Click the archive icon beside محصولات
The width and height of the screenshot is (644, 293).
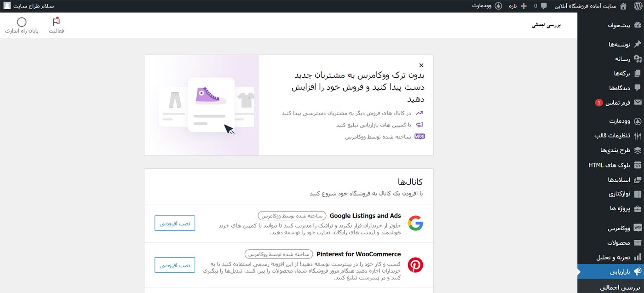click(x=638, y=242)
